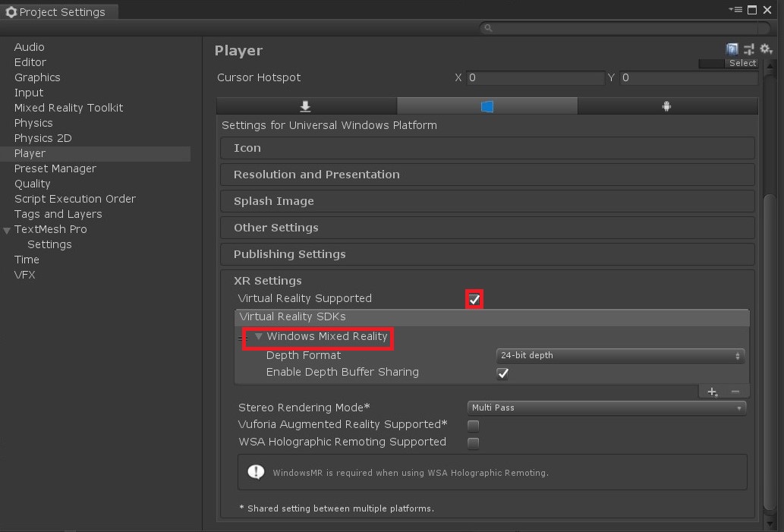This screenshot has width=784, height=532.
Task: Click the warning icon in the info box
Action: point(256,471)
